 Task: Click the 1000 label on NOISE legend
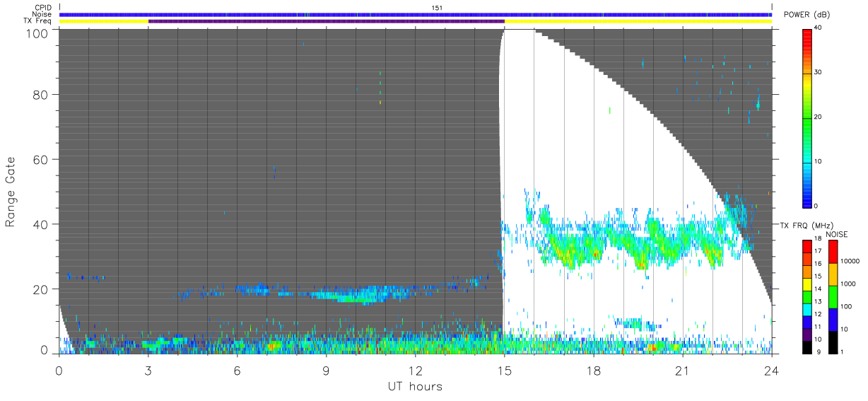pyautogui.click(x=848, y=284)
